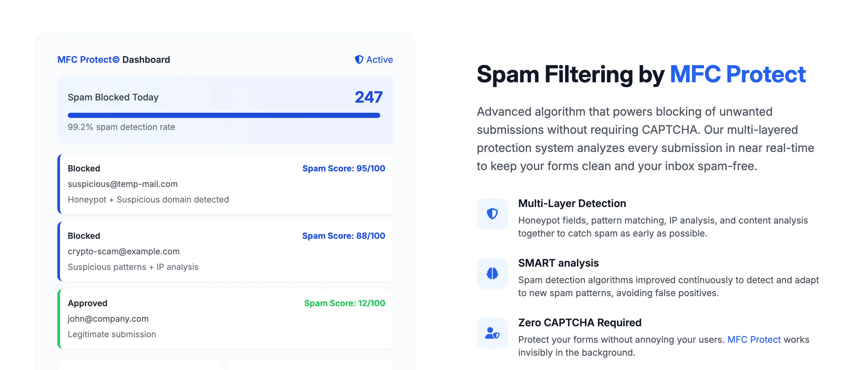This screenshot has width=868, height=370.
Task: Click the Multi-Layer Detection heading
Action: click(572, 203)
